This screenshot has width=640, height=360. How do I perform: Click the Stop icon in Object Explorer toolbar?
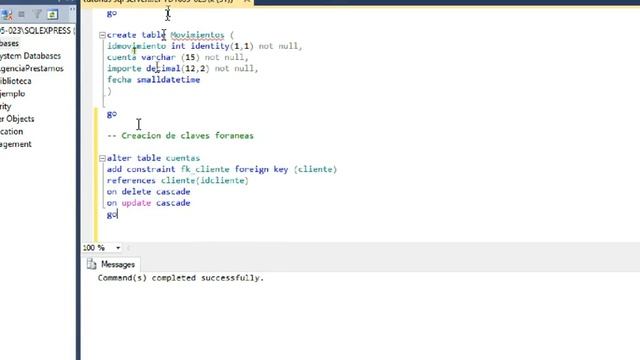point(22,15)
